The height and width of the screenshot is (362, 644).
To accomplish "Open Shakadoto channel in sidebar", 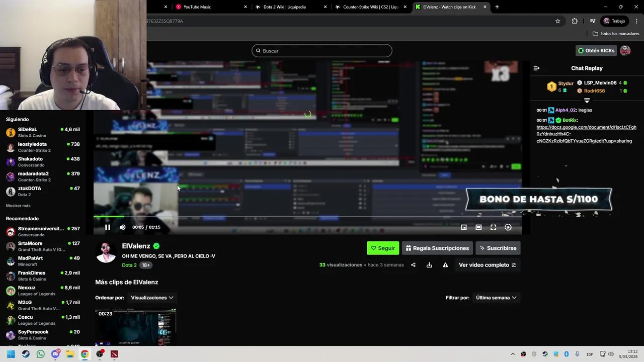I will coord(43,161).
